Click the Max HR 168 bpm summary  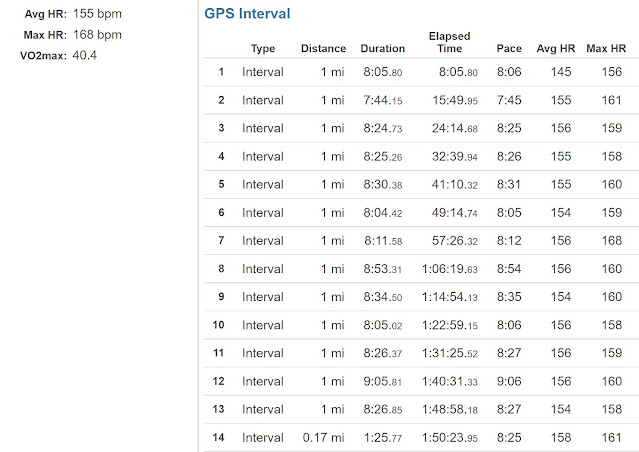tap(97, 35)
